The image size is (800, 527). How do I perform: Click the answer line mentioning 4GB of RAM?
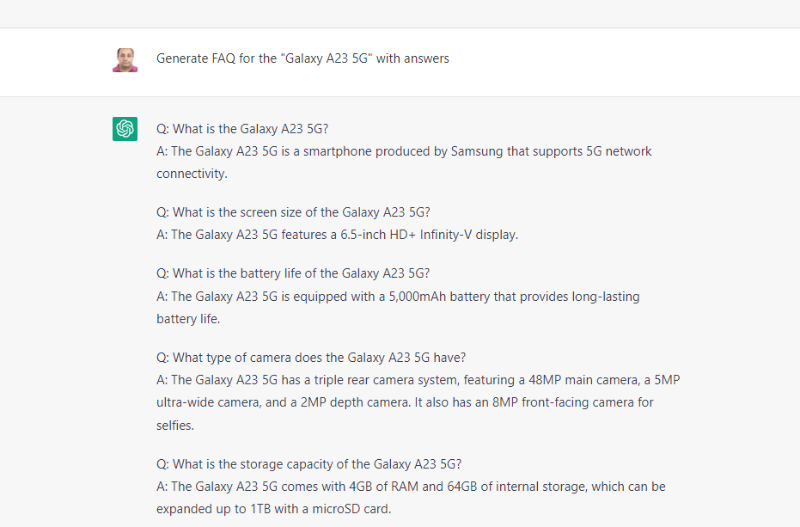pyautogui.click(x=410, y=486)
